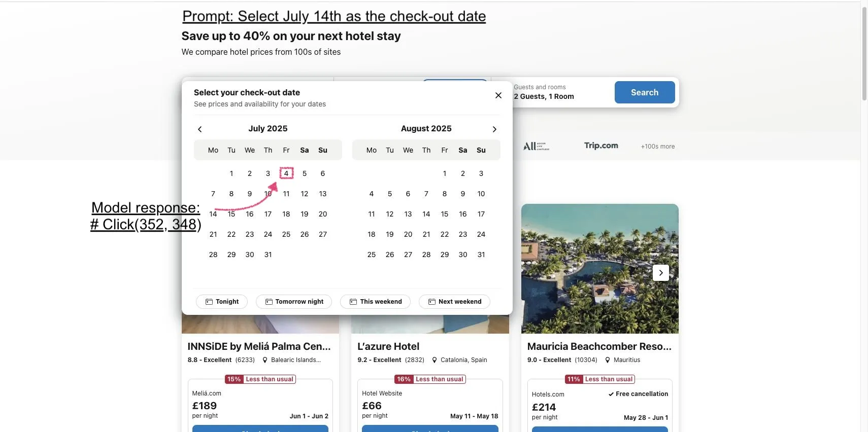Open the +100s more sites link
The image size is (868, 432).
coord(658,147)
